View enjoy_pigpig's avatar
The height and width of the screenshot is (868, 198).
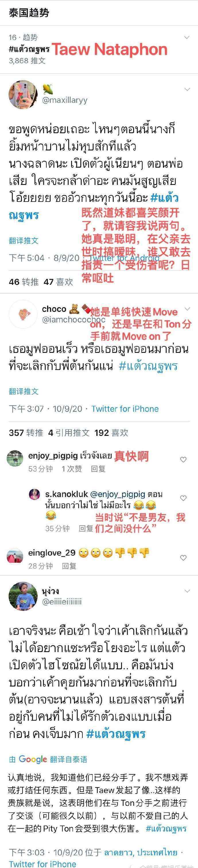pos(15,459)
